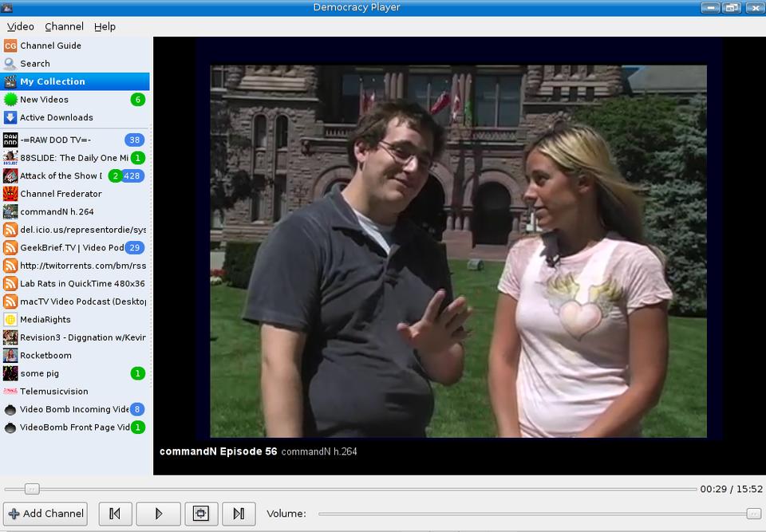Click the Add Channel button
This screenshot has width=766, height=532.
coord(45,514)
